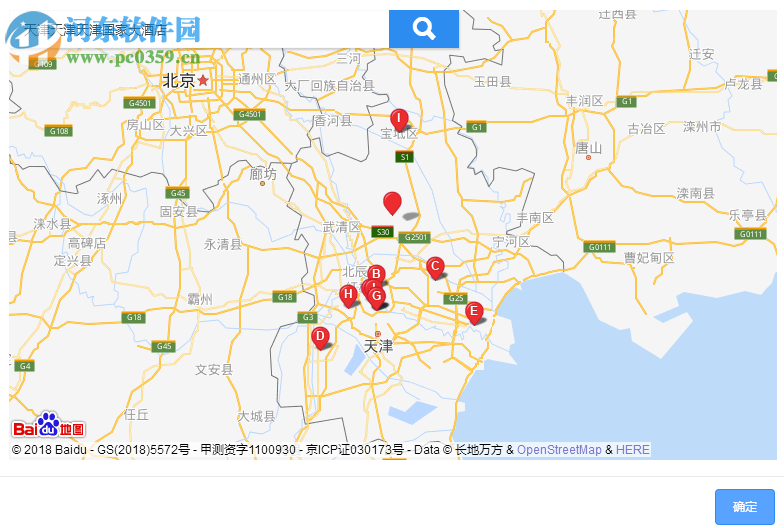Click the S30 highway shield
This screenshot has width=784, height=528.
[382, 232]
